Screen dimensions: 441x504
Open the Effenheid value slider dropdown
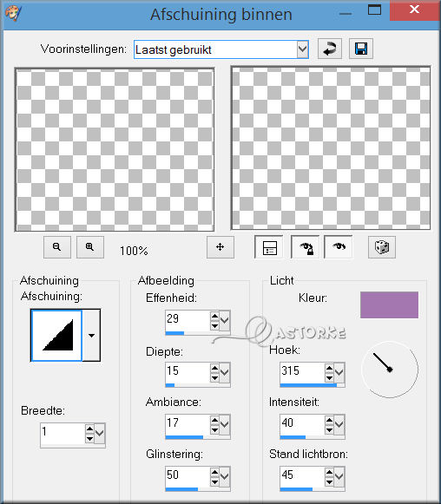pyautogui.click(x=225, y=320)
